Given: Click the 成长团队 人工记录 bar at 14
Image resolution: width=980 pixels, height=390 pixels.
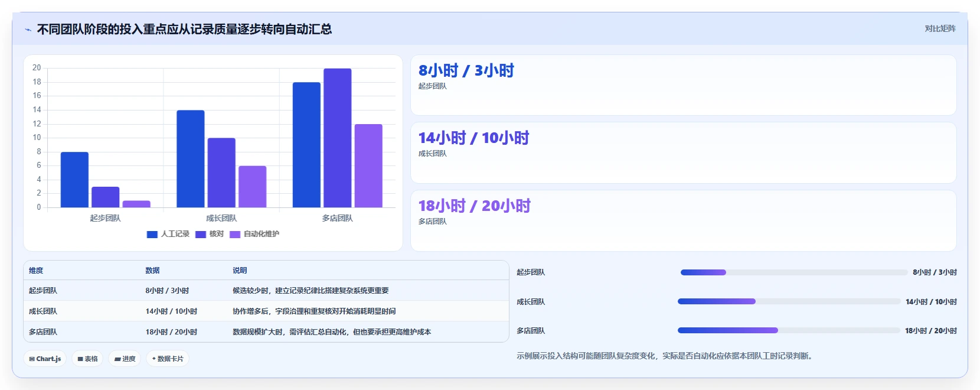Looking at the screenshot, I should (x=191, y=159).
